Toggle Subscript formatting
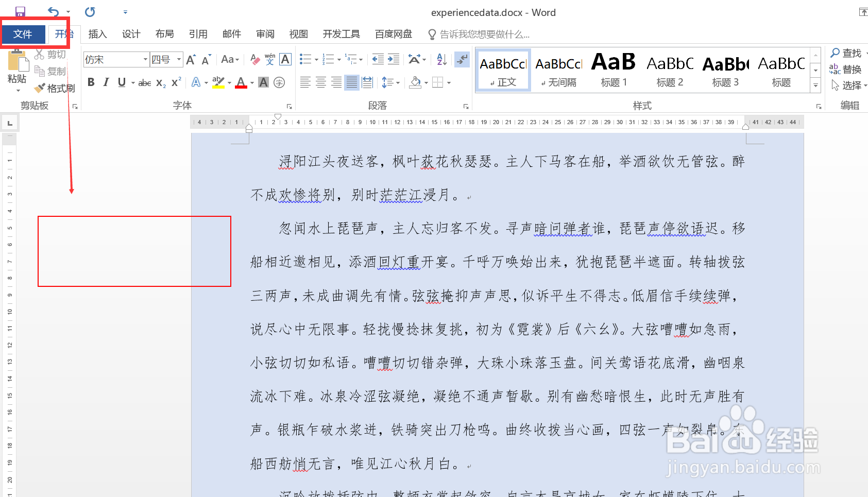The height and width of the screenshot is (497, 868). pos(161,82)
